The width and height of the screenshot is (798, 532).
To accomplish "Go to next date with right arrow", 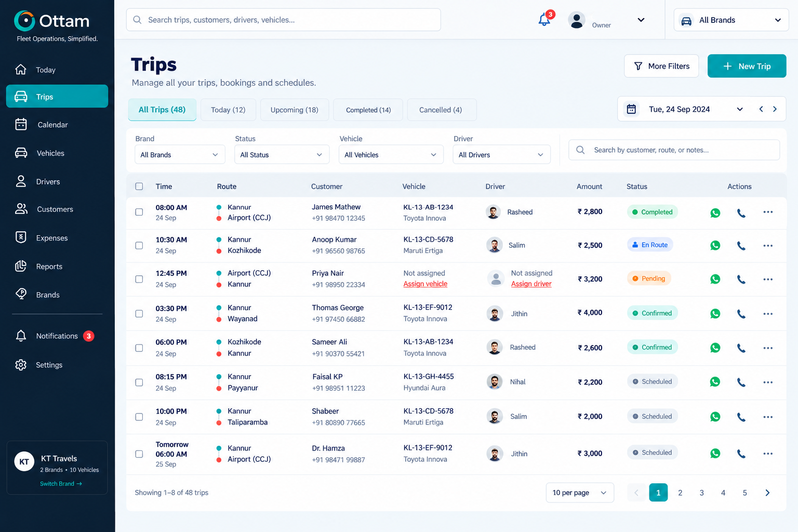I will pos(775,109).
